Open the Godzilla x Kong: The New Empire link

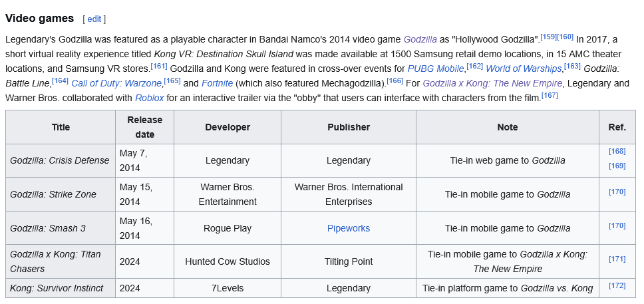(492, 83)
